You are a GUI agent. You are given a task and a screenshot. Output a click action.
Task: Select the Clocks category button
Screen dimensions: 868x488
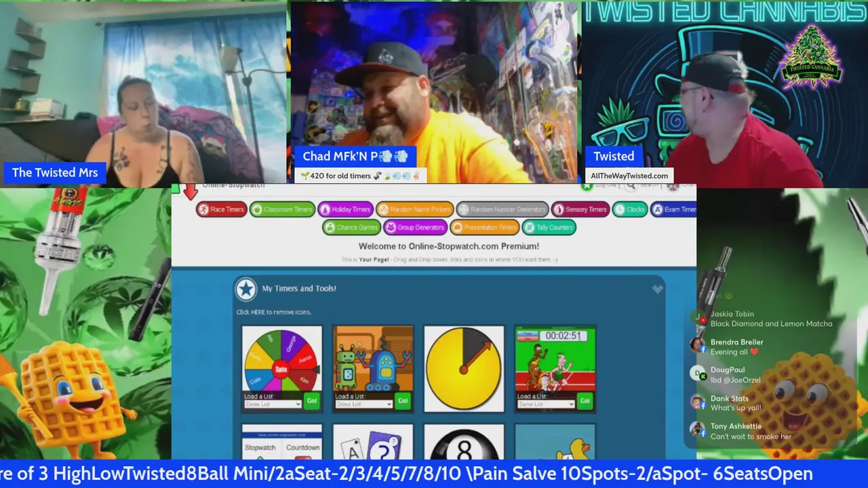[629, 209]
